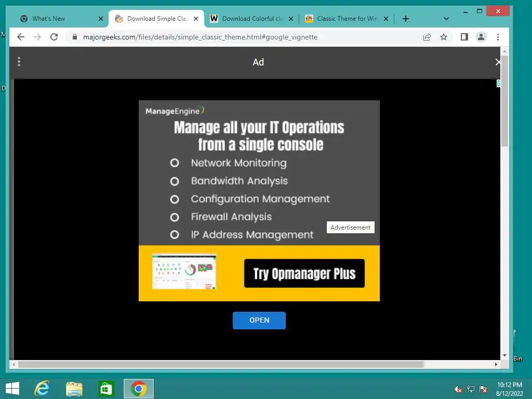
Task: Expand the tab search chevron
Action: pos(446,19)
